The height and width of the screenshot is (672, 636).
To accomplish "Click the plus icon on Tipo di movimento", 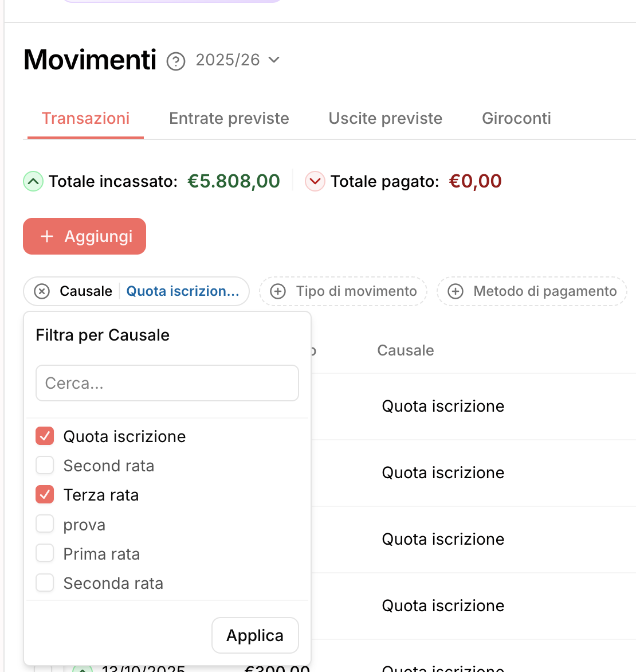I will click(278, 291).
